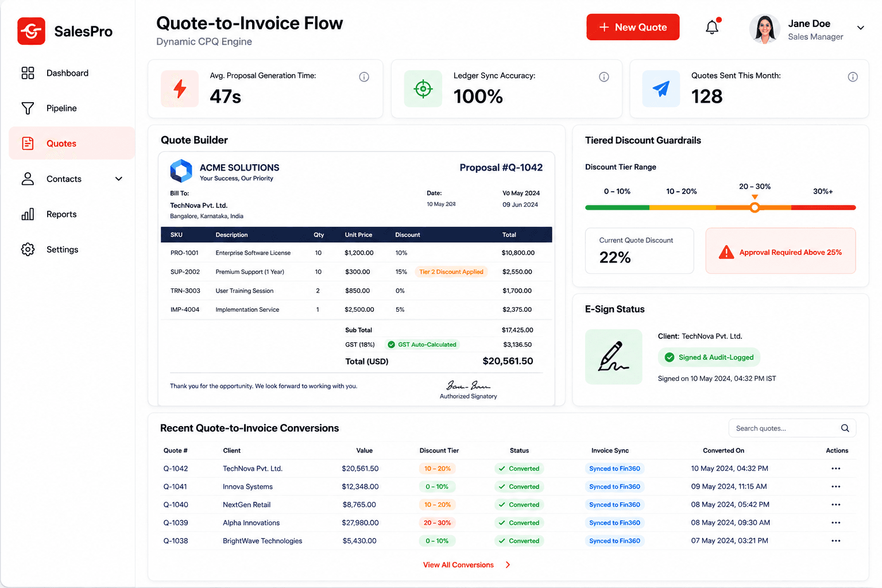Open notifications bell

712,27
